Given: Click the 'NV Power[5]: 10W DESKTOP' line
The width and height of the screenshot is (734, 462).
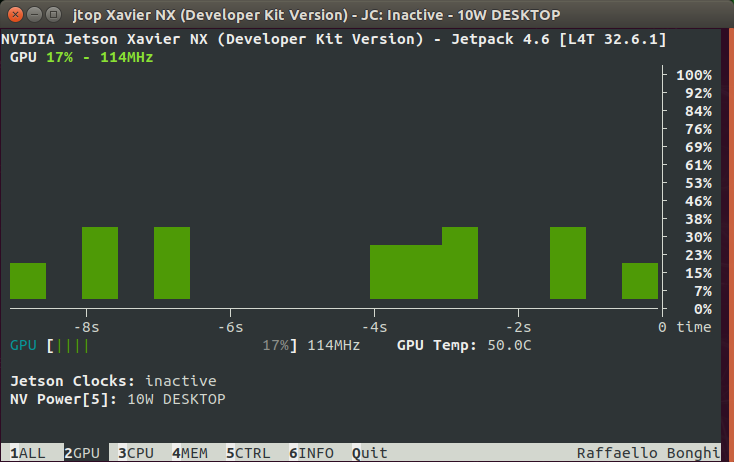Looking at the screenshot, I should click(117, 399).
